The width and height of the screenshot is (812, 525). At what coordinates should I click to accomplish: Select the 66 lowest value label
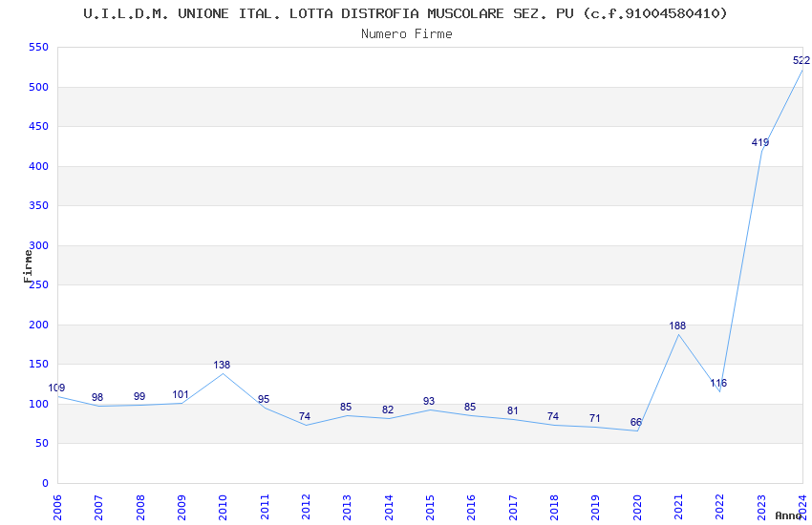635,422
